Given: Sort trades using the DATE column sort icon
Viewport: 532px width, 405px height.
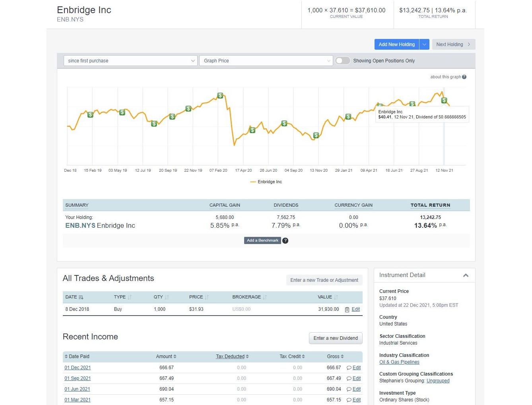Looking at the screenshot, I should tap(81, 297).
